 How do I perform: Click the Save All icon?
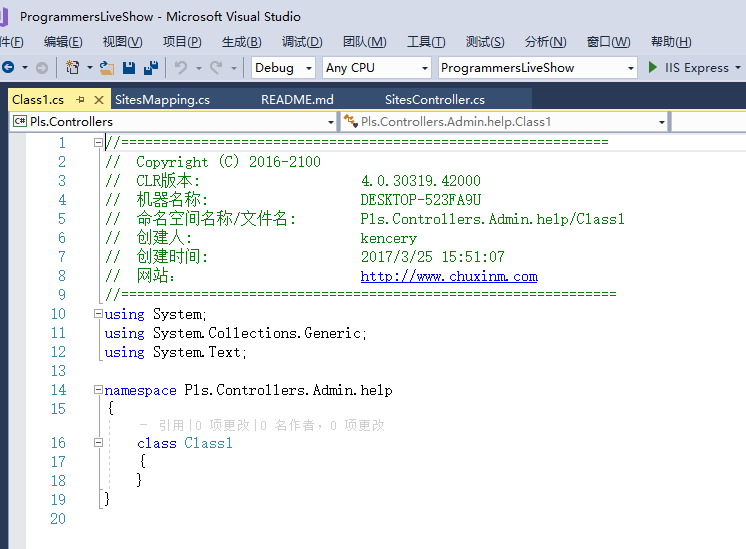coord(151,68)
